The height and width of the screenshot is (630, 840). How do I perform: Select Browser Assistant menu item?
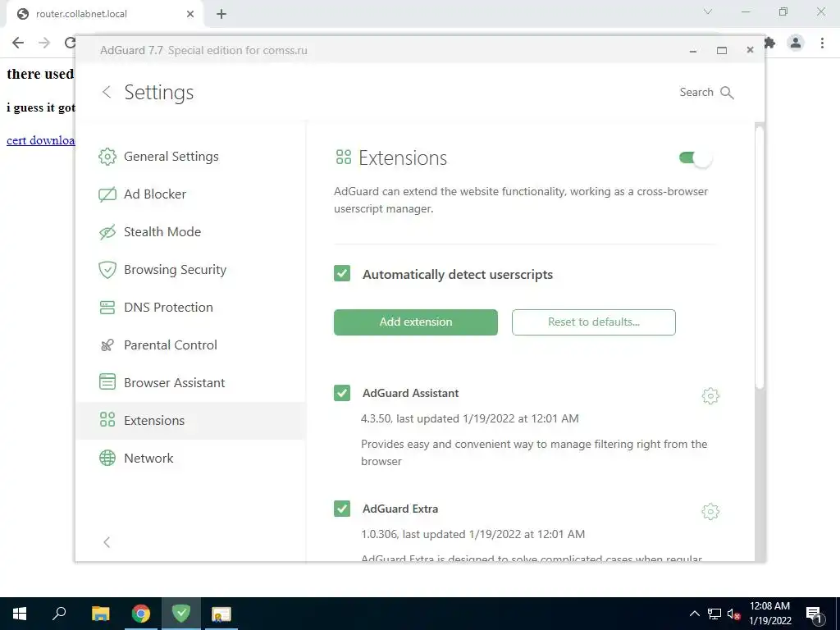click(x=190, y=382)
